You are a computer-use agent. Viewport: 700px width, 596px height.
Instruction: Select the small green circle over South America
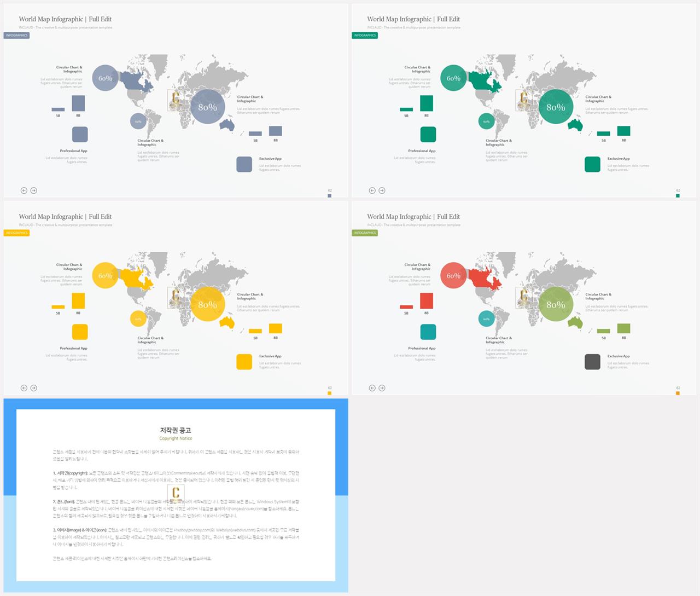click(486, 121)
